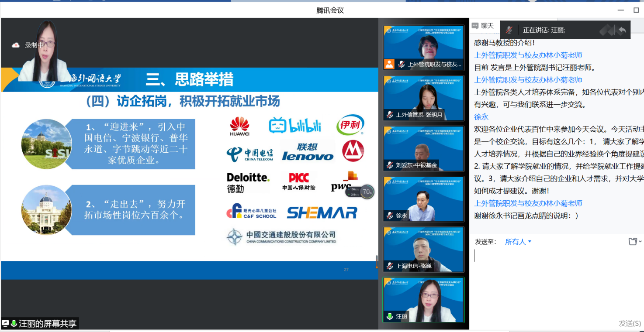Click the network speed floating widget showing 70
644x332 pixels.
360,192
